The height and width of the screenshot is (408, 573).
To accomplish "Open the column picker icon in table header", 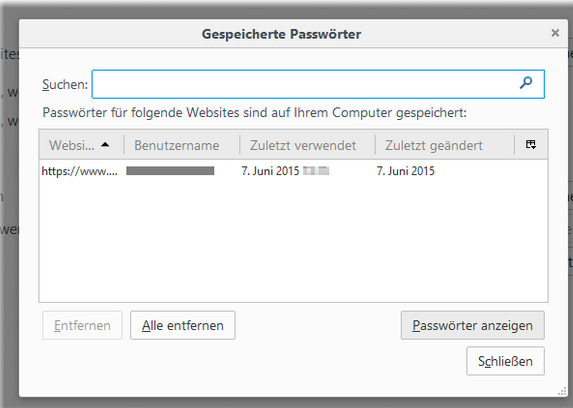I will pyautogui.click(x=531, y=144).
